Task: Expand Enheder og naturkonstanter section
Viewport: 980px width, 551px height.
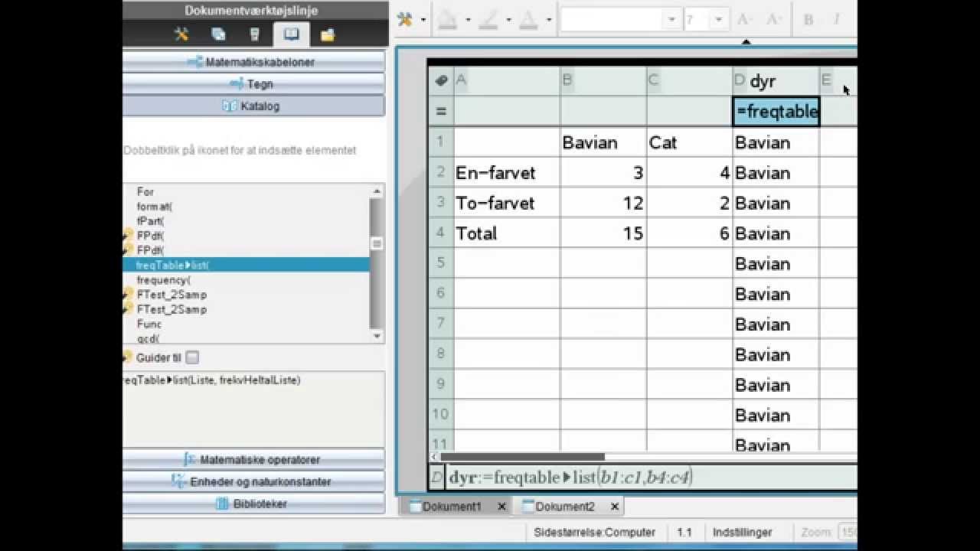Action: click(x=253, y=482)
